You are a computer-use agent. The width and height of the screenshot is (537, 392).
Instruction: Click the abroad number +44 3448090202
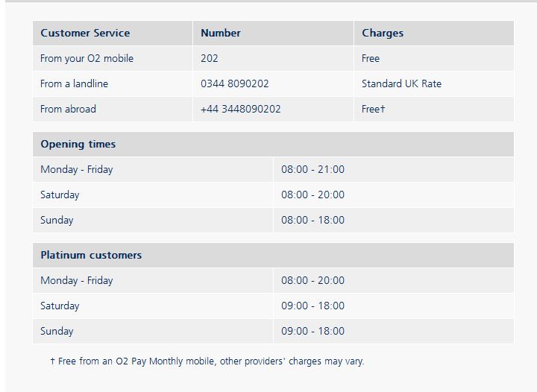pyautogui.click(x=240, y=109)
